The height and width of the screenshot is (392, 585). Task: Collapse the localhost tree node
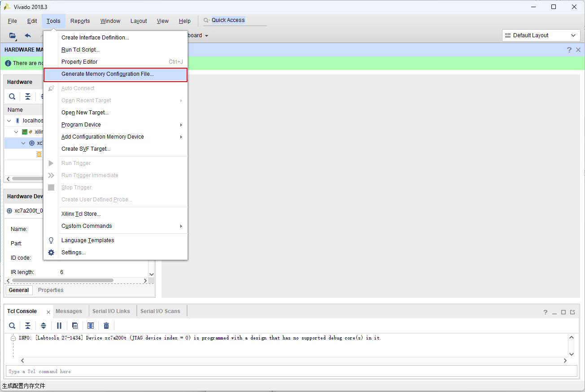pyautogui.click(x=9, y=121)
